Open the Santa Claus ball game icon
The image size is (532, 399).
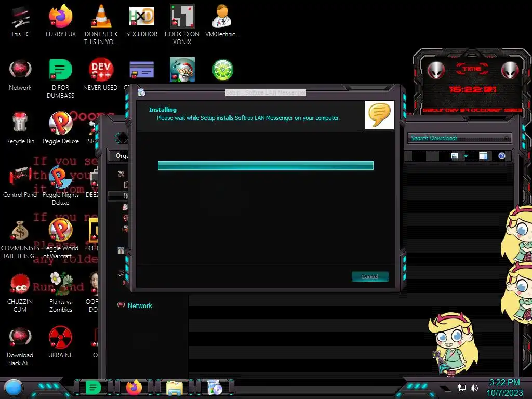click(182, 70)
